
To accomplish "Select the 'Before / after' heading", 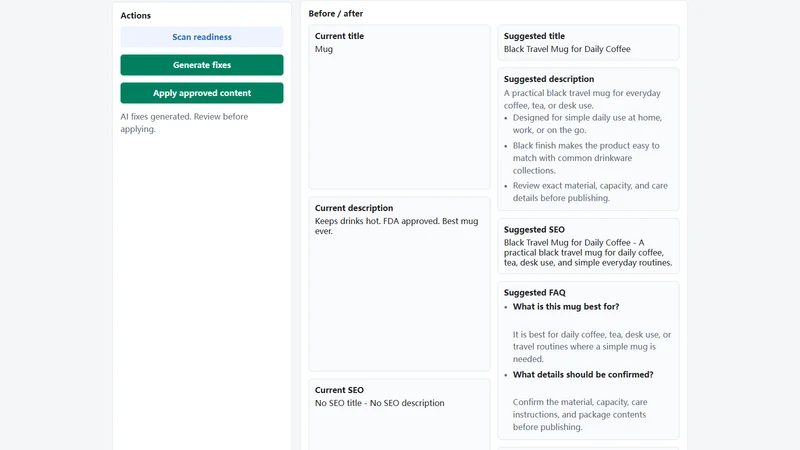I will 336,14.
